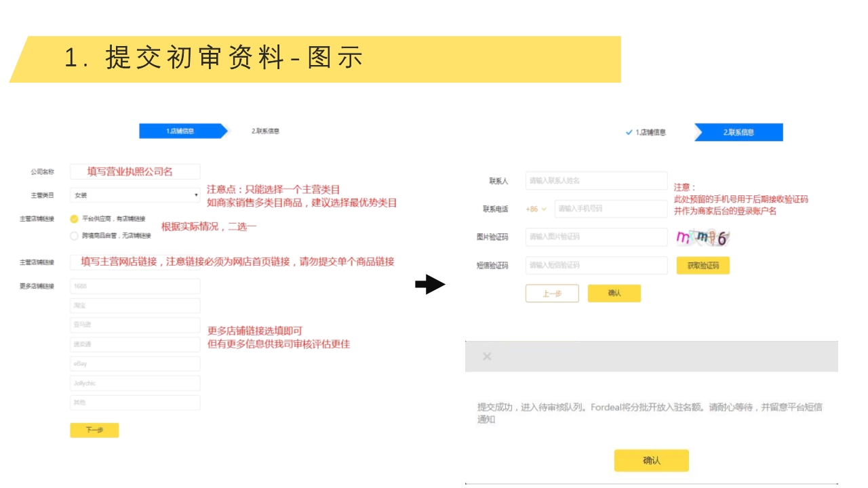Click the black arrow between the two forms
The image size is (868, 488).
click(430, 285)
